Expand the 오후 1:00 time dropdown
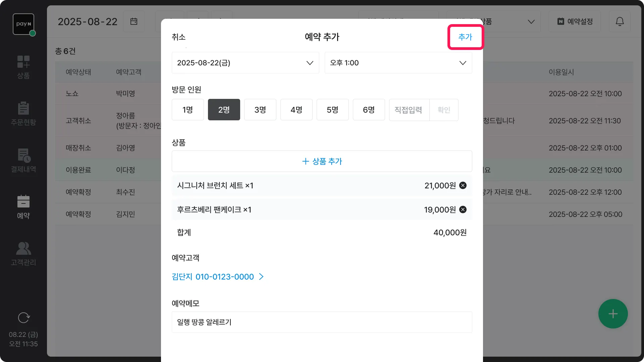644x362 pixels. (x=398, y=63)
